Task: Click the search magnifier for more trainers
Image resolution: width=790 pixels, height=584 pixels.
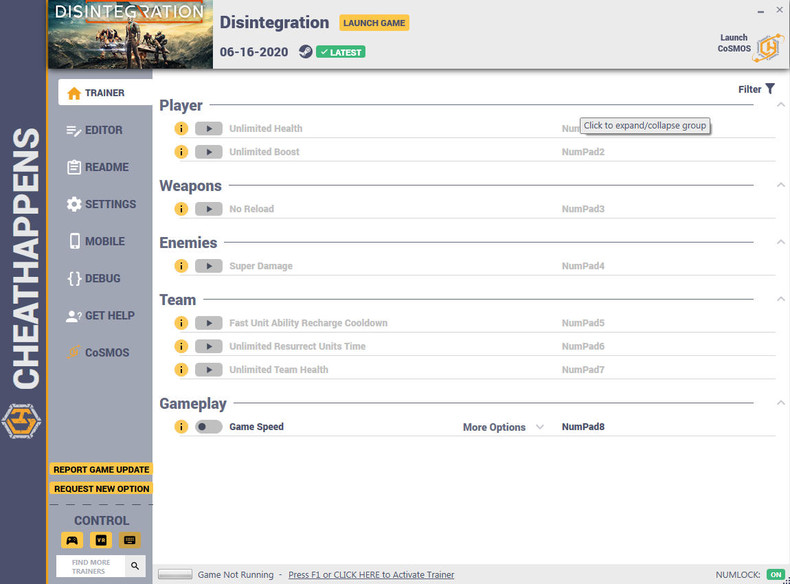Action: point(135,566)
